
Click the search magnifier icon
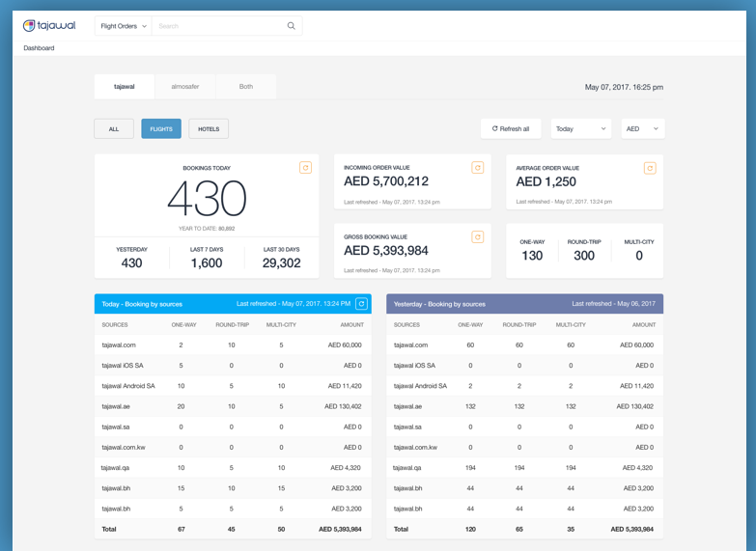(x=292, y=26)
